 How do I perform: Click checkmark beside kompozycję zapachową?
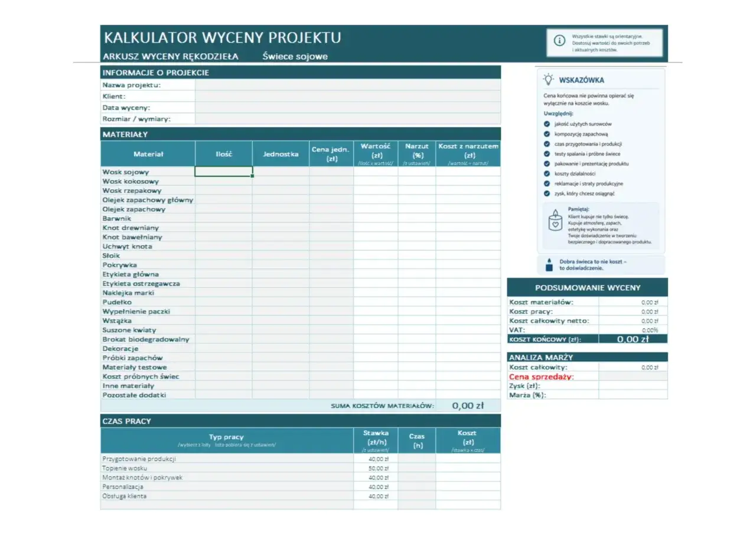tap(547, 134)
